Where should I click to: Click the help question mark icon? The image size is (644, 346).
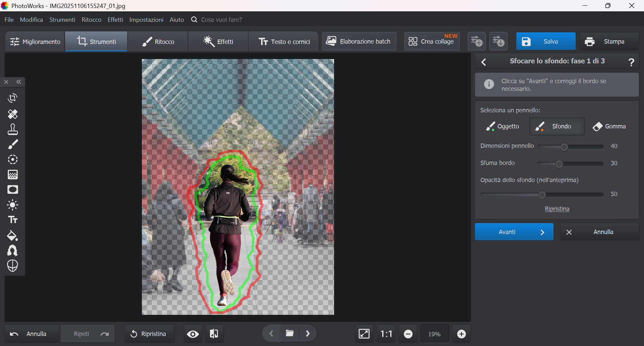point(631,62)
